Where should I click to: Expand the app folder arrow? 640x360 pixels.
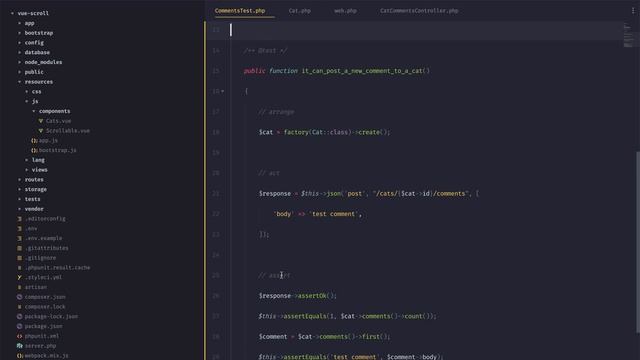20,23
